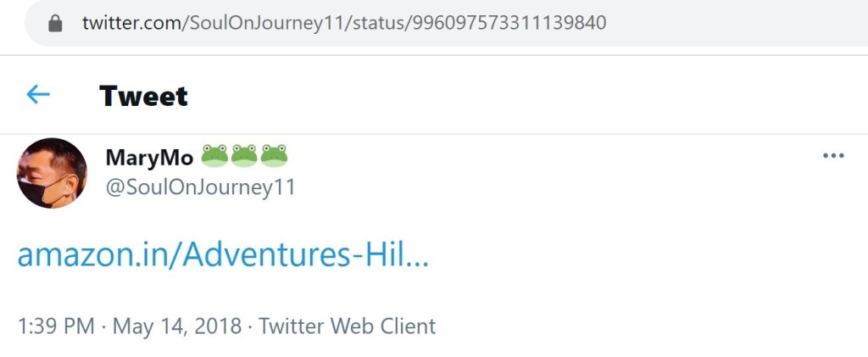Screen dimensions: 868x357
Task: Click the first frog emoji
Action: (x=214, y=156)
